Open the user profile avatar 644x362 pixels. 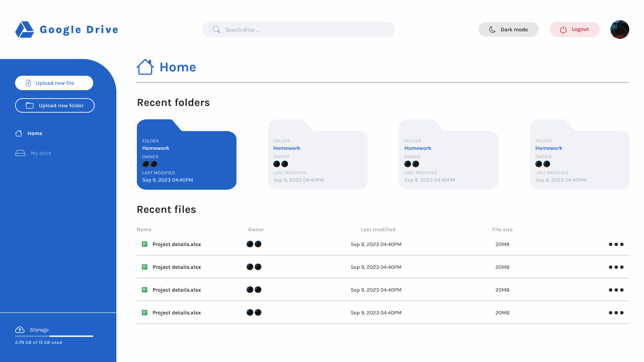620,29
